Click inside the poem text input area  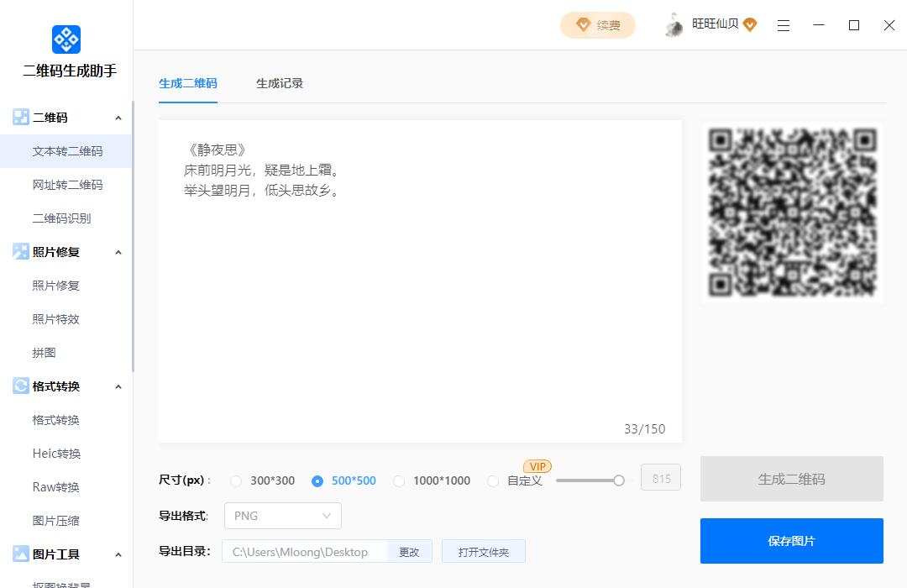tap(420, 281)
